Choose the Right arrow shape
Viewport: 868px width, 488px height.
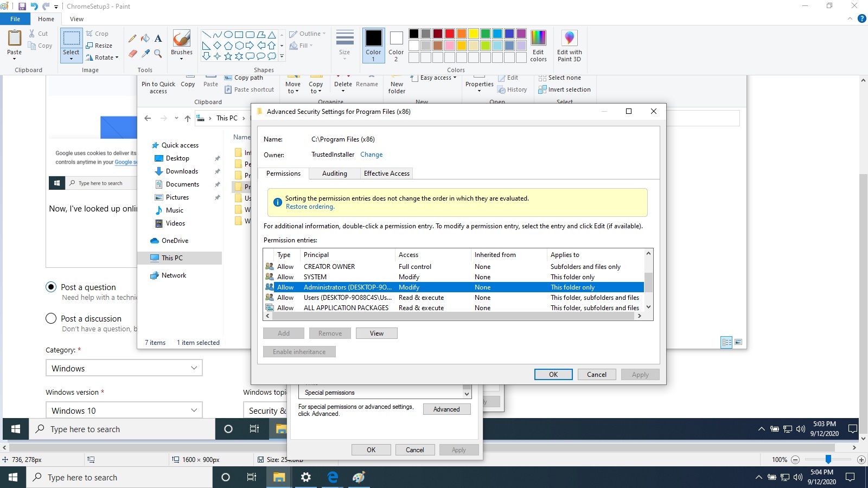pos(250,46)
